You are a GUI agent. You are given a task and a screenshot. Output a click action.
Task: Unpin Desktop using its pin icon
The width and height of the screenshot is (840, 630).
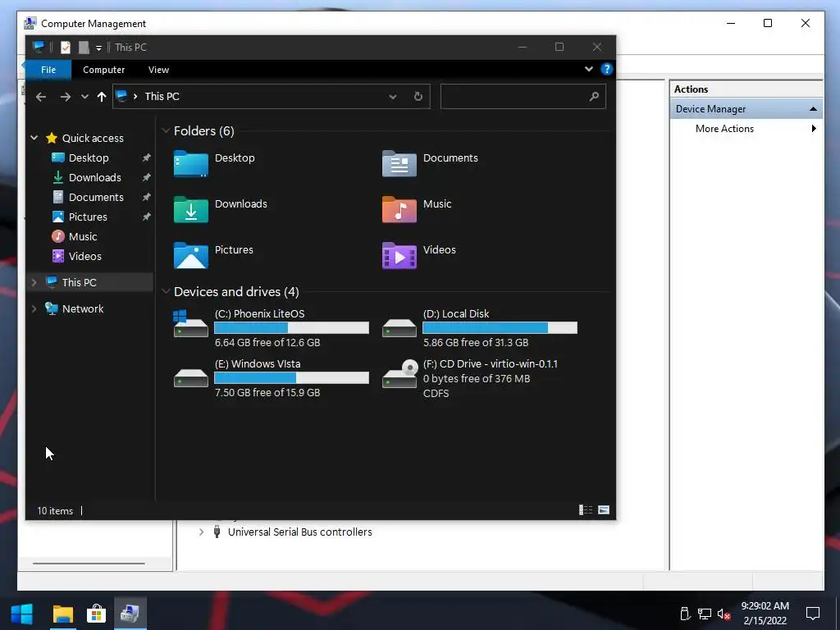(x=146, y=158)
